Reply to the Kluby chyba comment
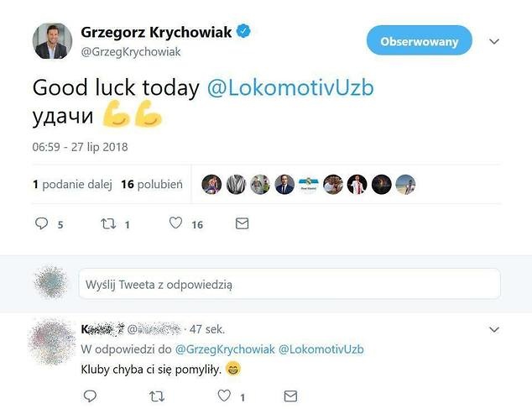The image size is (532, 409). point(90,396)
